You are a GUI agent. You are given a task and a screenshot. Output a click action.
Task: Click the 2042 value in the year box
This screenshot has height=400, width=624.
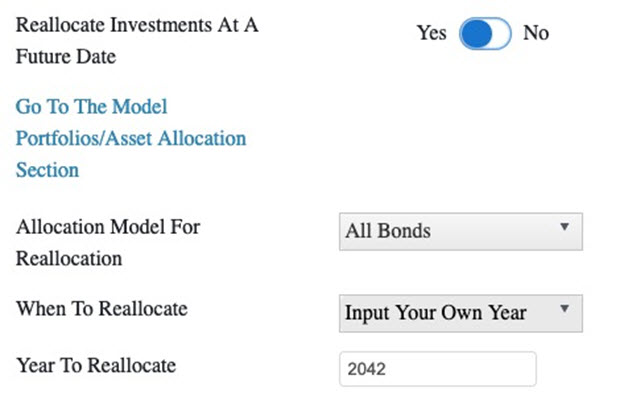click(366, 369)
